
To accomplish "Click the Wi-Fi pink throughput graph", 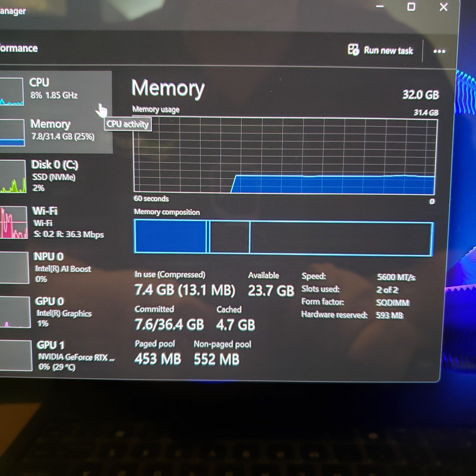I will [14, 222].
